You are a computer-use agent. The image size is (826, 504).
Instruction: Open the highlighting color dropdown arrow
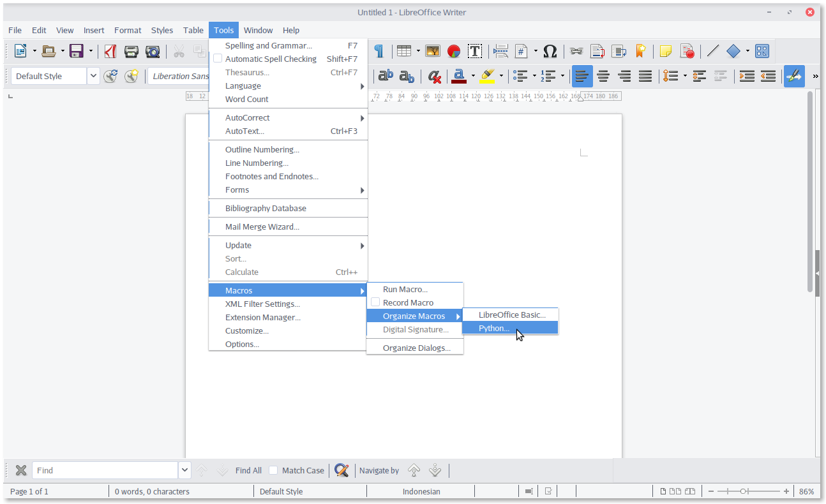(501, 76)
